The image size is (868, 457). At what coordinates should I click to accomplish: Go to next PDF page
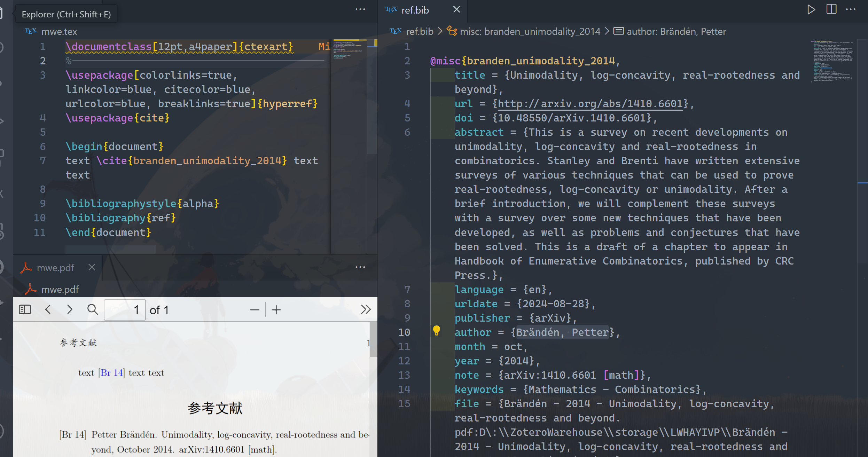(70, 309)
